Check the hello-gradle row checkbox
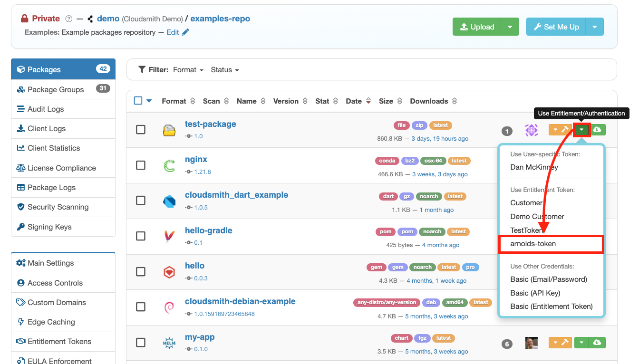The image size is (639, 364). [141, 236]
